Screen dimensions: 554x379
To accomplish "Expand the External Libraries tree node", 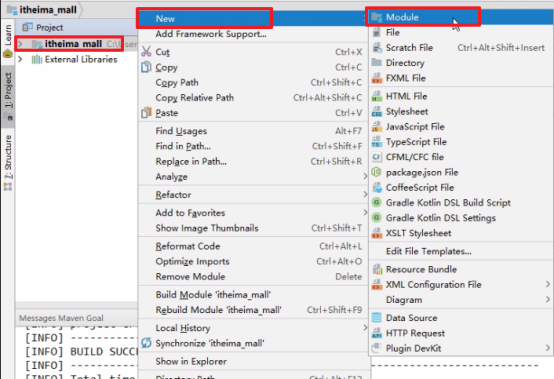I will [20, 59].
